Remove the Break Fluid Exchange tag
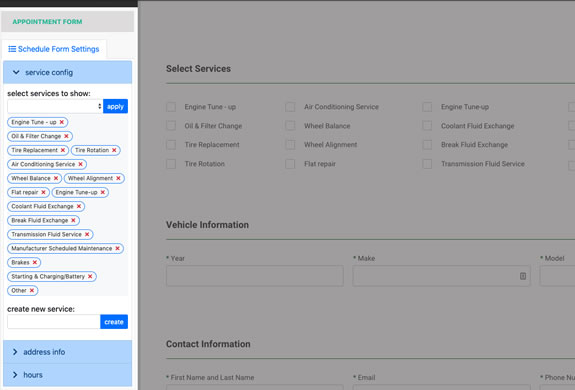This screenshot has height=390, width=575. coord(73,220)
